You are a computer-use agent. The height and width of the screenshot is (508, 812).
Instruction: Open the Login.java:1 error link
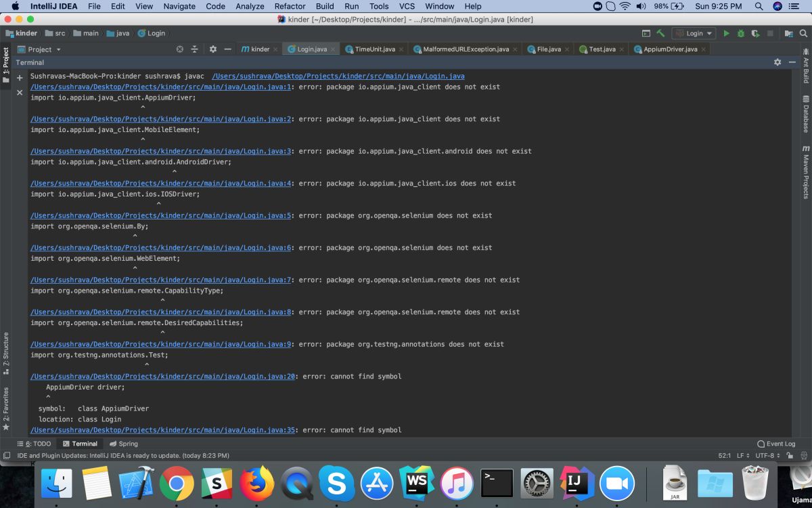tap(161, 87)
